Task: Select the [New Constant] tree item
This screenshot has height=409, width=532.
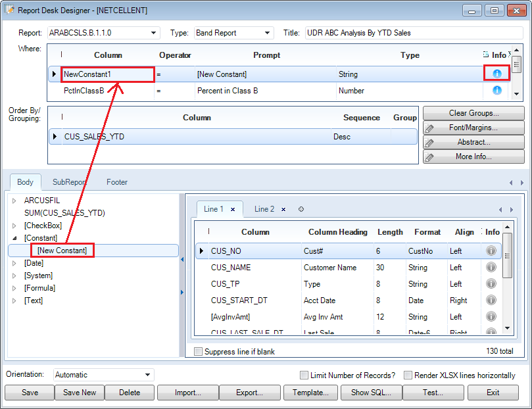Action: [x=62, y=251]
